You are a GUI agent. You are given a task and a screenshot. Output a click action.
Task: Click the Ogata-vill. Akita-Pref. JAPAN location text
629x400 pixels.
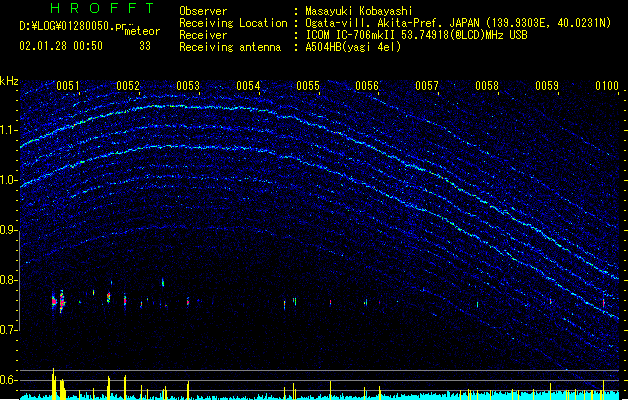click(x=458, y=23)
